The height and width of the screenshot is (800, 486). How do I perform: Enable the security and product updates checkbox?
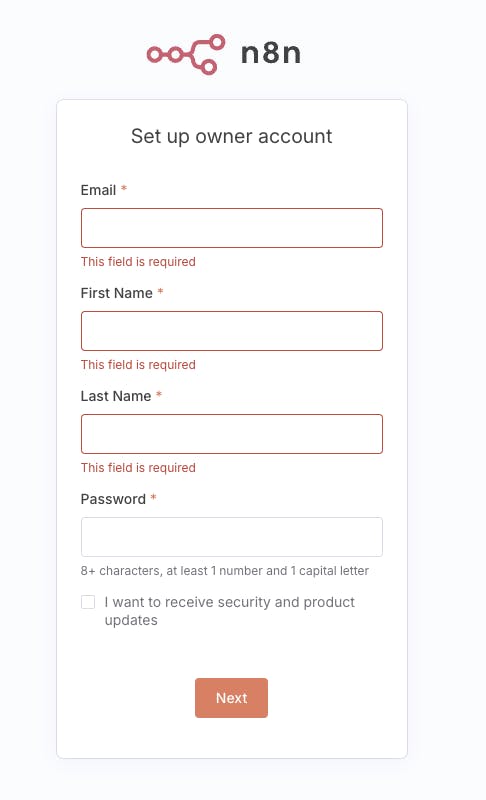(88, 602)
